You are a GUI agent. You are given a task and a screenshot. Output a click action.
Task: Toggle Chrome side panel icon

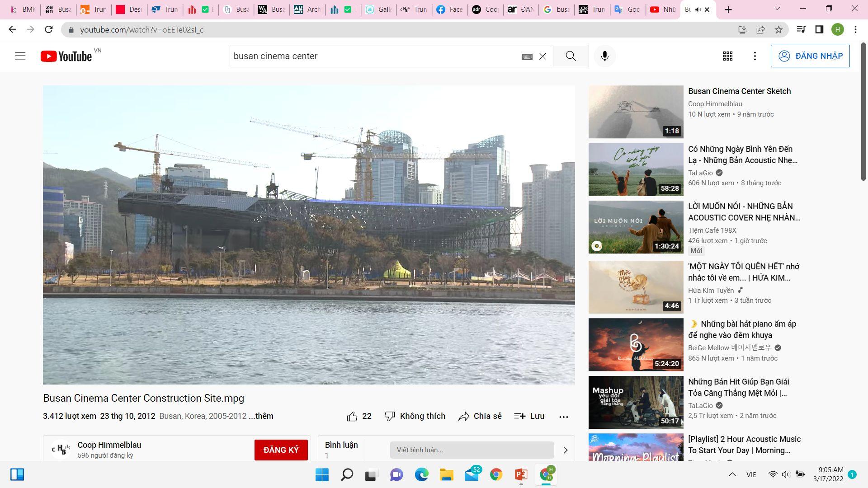[819, 30]
